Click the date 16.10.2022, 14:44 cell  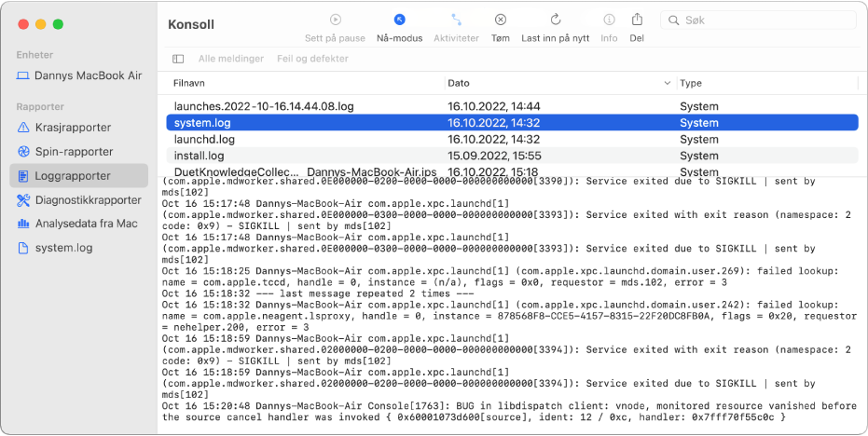(x=494, y=106)
